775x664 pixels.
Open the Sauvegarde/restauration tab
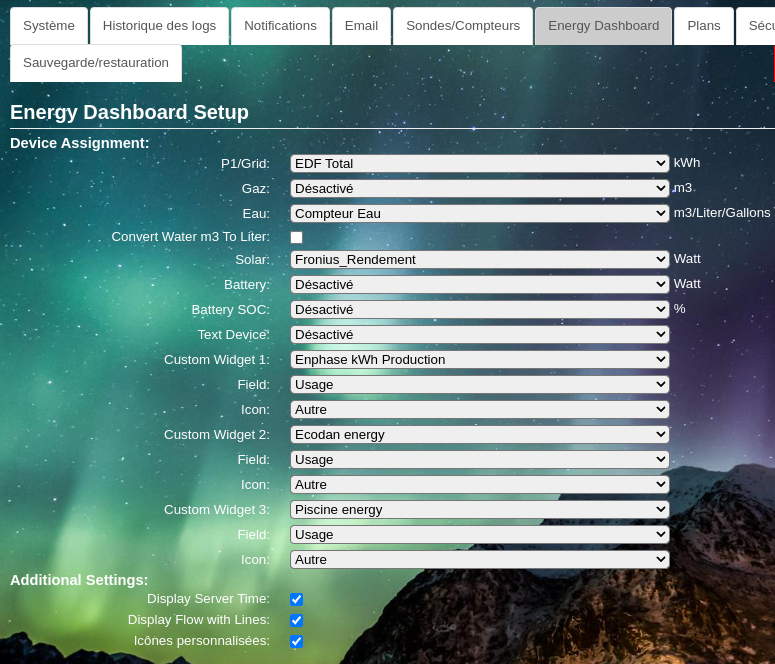tap(96, 63)
